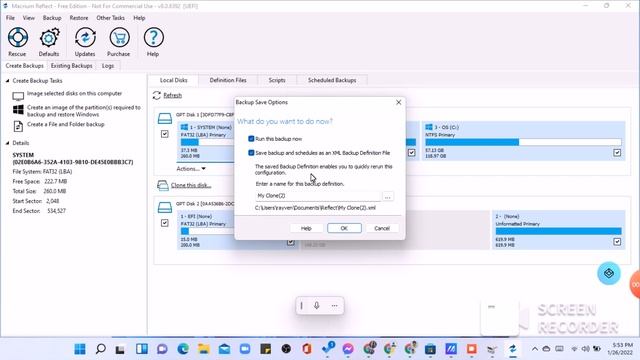
Task: Open Widgets from the taskbar
Action: click(x=142, y=349)
